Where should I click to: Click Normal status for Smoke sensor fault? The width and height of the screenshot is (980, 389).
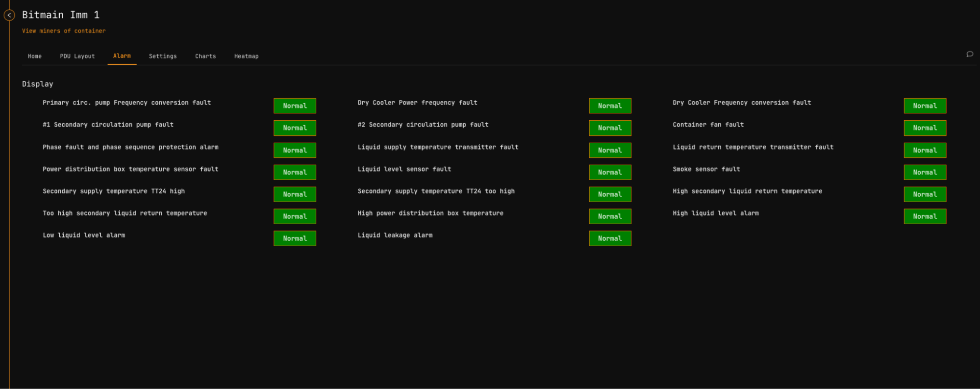[925, 172]
